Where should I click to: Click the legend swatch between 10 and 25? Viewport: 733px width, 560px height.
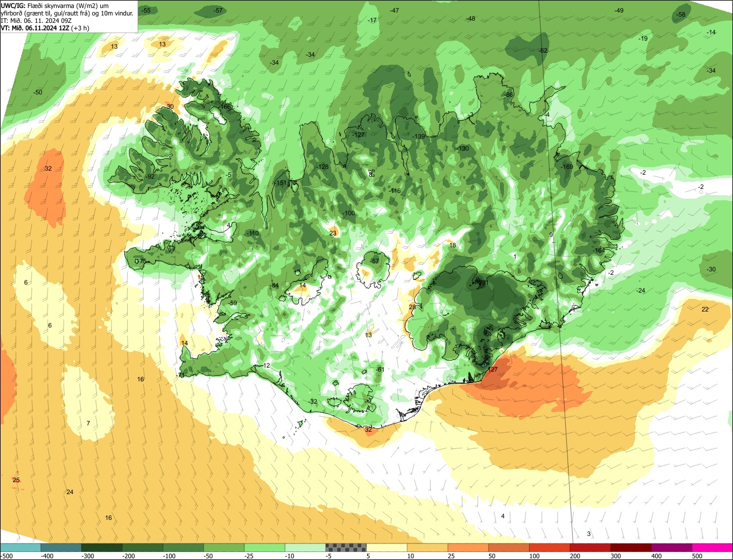(427, 547)
